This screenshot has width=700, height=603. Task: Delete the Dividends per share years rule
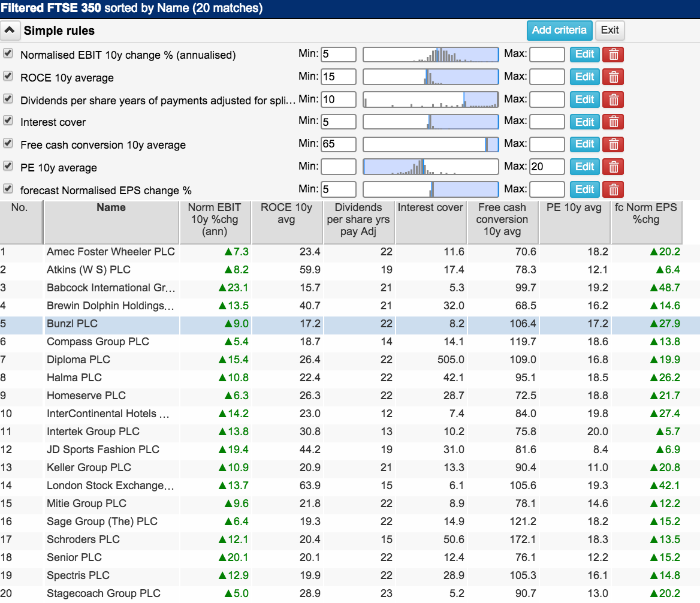tap(613, 100)
